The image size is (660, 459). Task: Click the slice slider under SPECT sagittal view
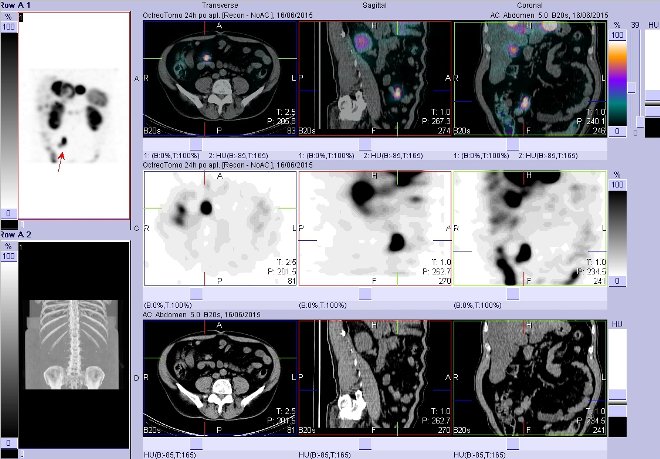375,294
